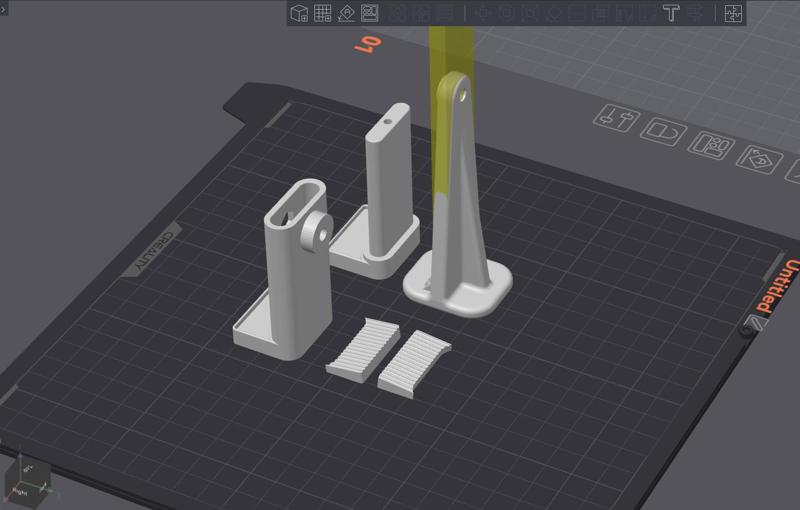Open the Assembly view puzzle icon

click(733, 13)
